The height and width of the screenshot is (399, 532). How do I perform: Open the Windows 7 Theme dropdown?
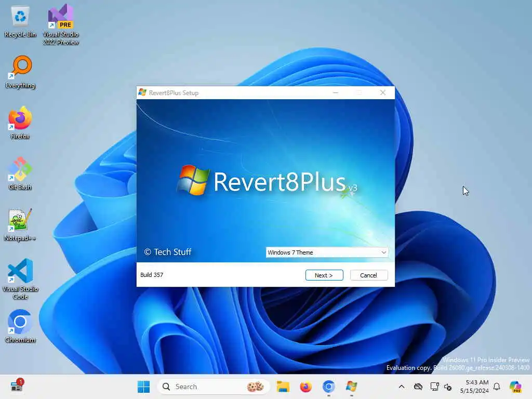[x=327, y=252]
